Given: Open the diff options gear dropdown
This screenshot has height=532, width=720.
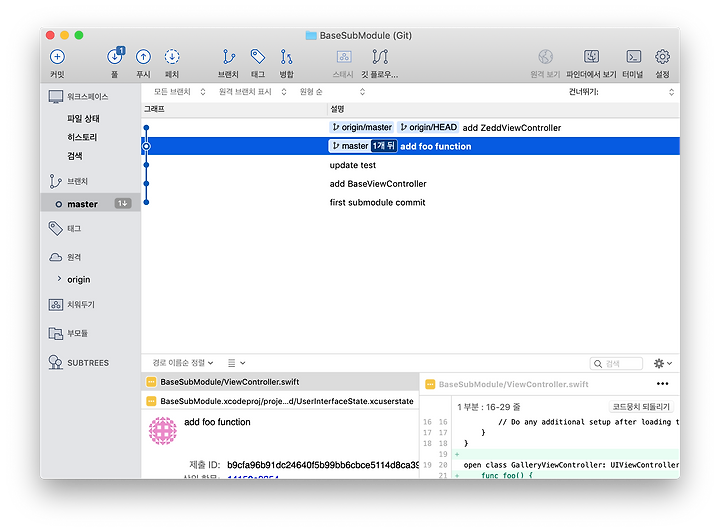Looking at the screenshot, I should coord(663,364).
